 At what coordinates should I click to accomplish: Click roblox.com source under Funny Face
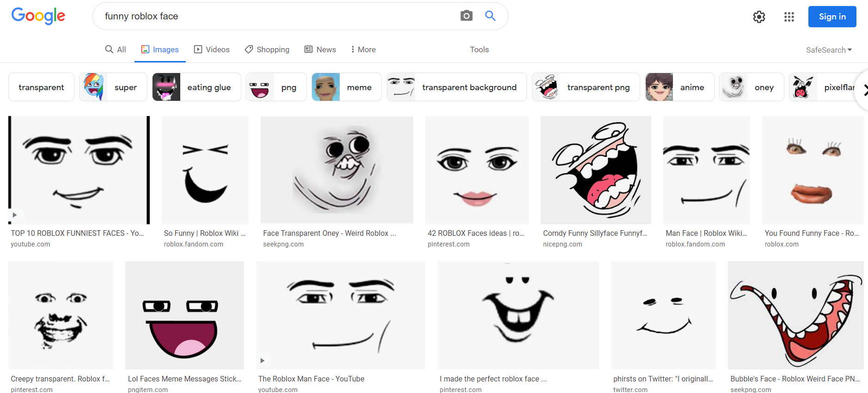tap(782, 245)
